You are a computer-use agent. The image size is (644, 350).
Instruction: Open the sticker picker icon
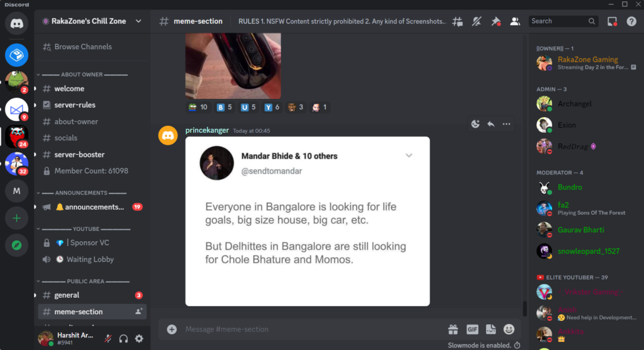491,329
